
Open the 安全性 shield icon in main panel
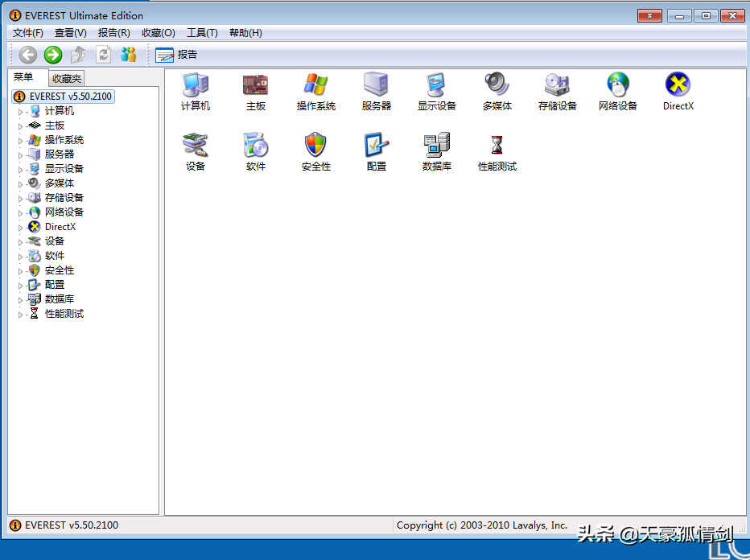[315, 145]
